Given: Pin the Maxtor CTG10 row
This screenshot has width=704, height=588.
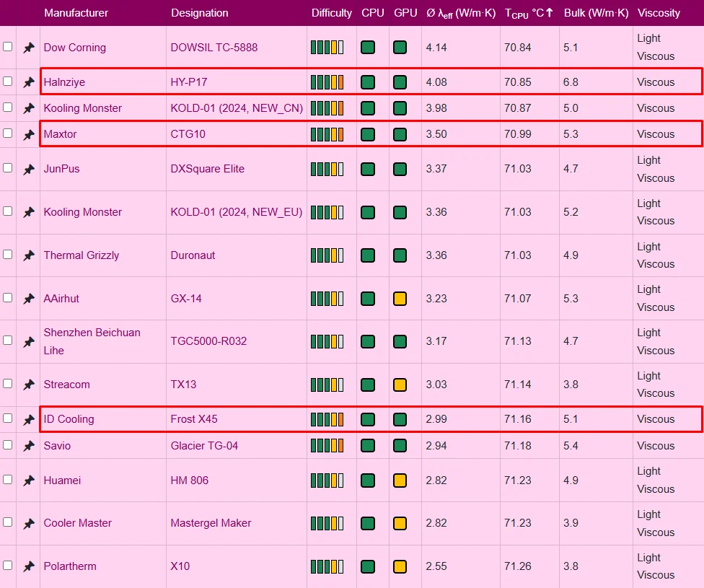Looking at the screenshot, I should pyautogui.click(x=29, y=134).
